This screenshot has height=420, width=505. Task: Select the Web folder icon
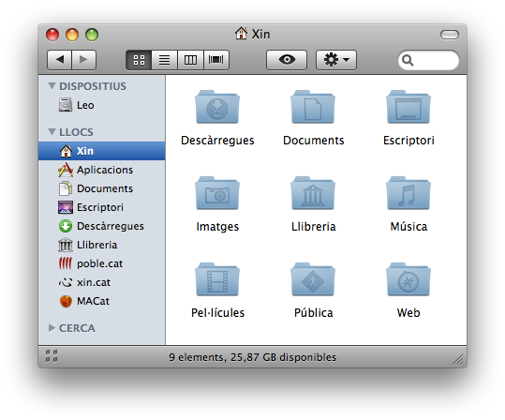pos(408,279)
